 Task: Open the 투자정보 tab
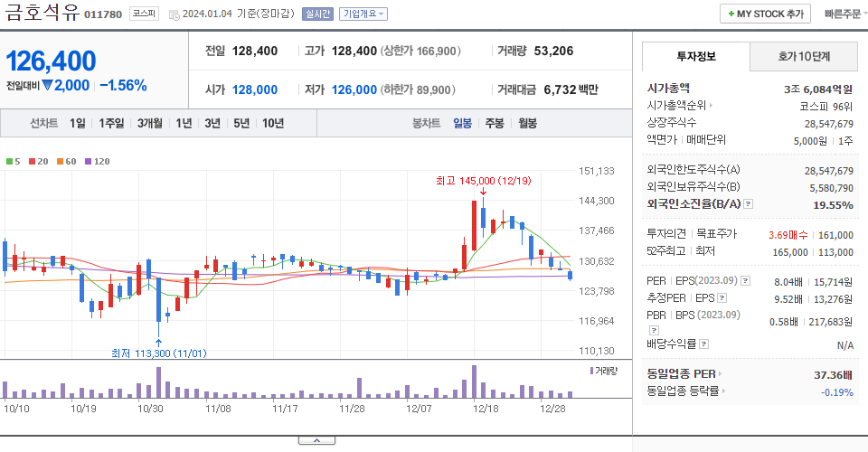tap(696, 56)
